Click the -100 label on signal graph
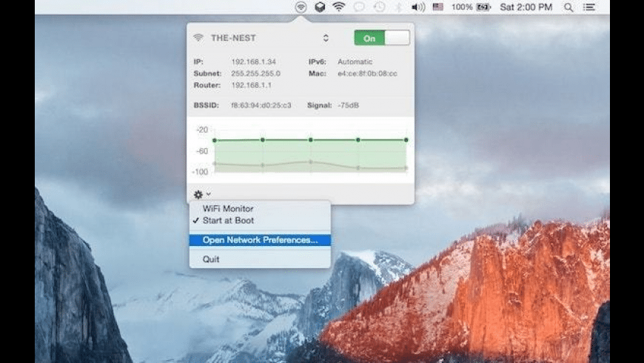Viewport: 644px width, 363px height. pyautogui.click(x=200, y=172)
